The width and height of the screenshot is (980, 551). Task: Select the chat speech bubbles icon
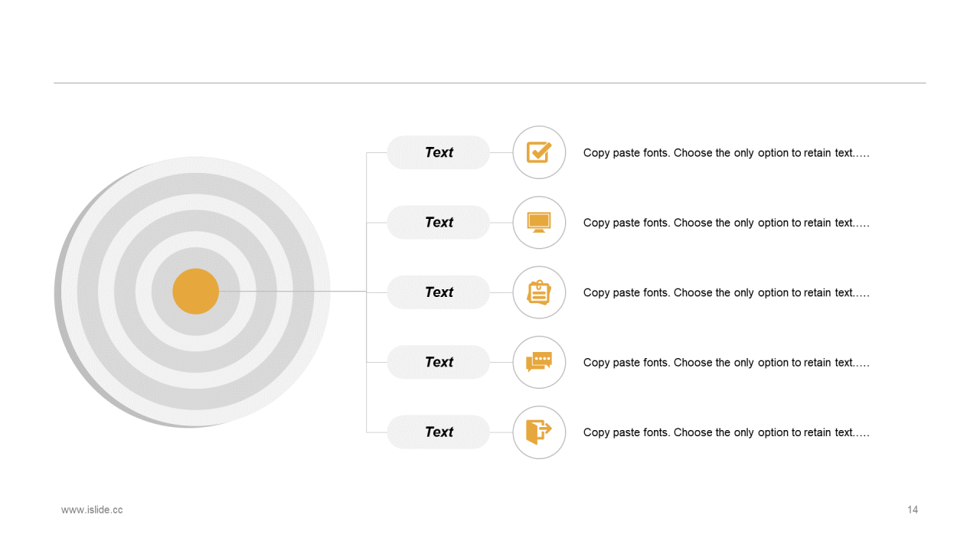[x=539, y=362]
